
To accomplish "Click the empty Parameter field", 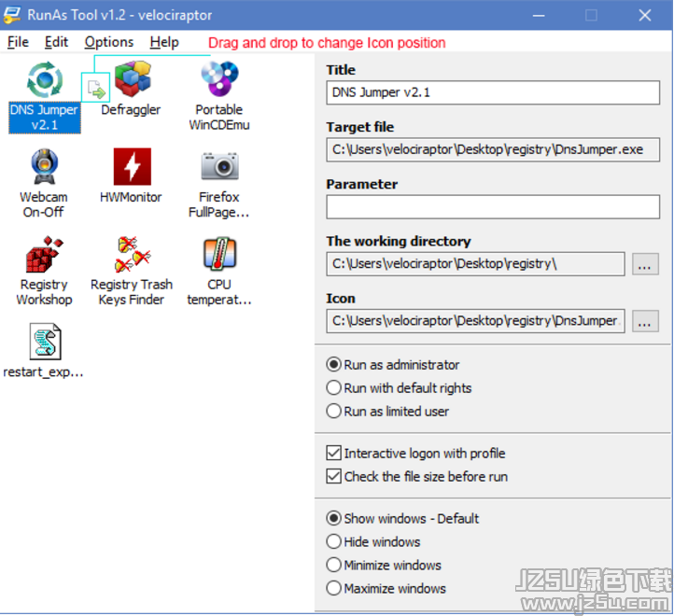I will point(493,207).
